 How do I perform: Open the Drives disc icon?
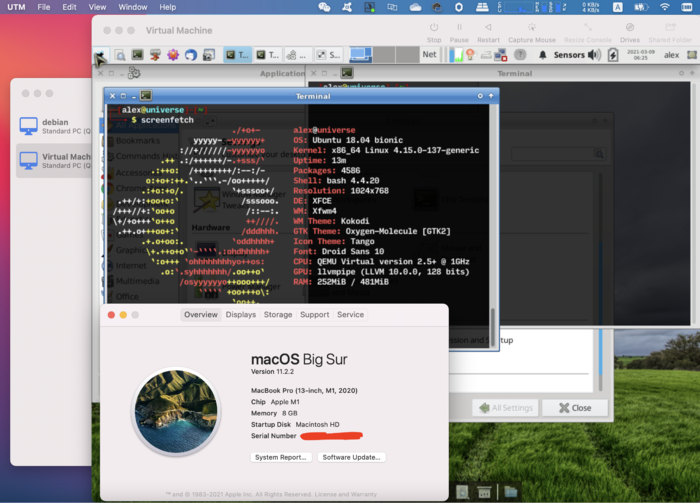pyautogui.click(x=629, y=27)
